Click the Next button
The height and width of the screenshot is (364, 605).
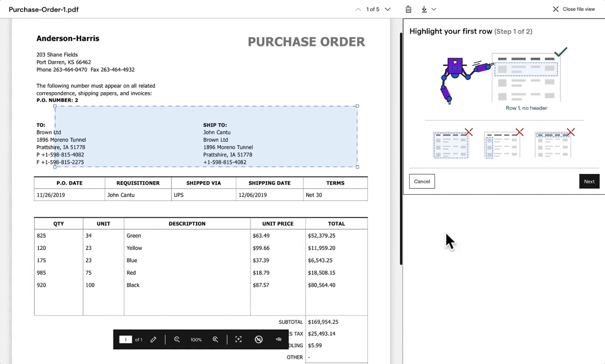pyautogui.click(x=589, y=182)
